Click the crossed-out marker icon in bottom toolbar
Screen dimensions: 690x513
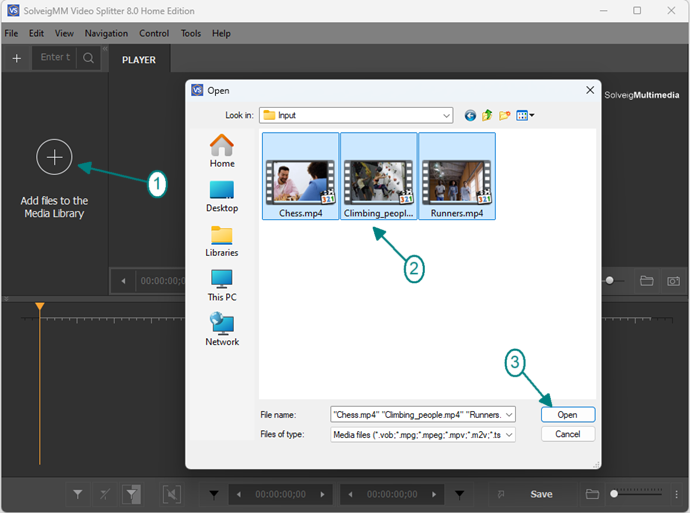(x=104, y=495)
